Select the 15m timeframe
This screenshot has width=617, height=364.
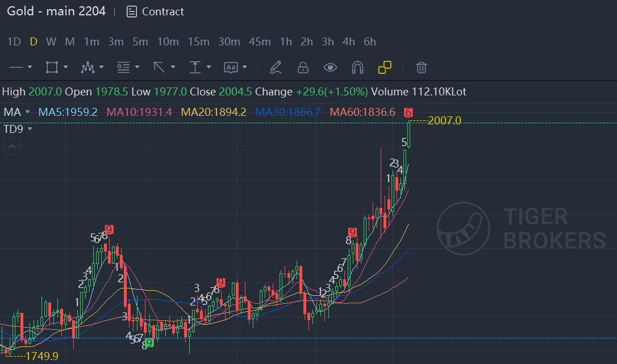pyautogui.click(x=198, y=41)
